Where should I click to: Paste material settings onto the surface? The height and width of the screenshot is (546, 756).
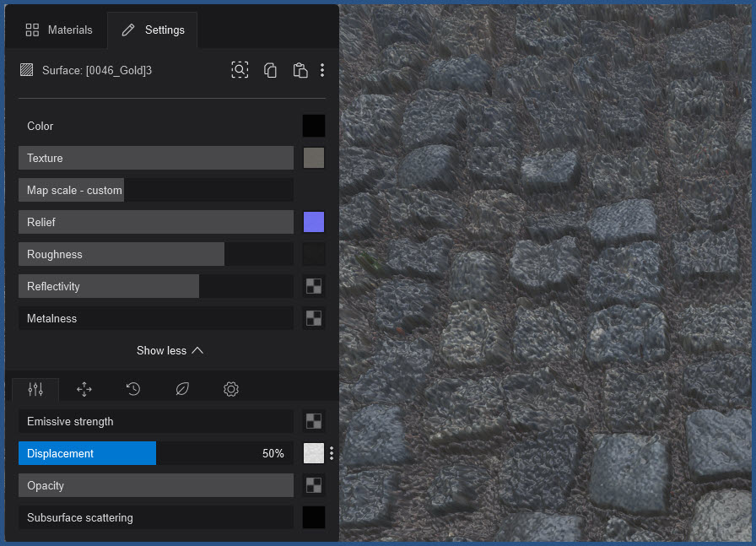300,70
